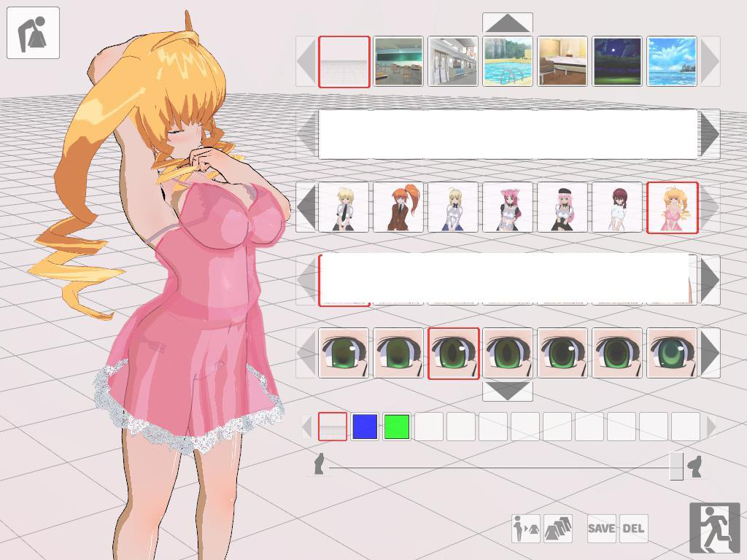This screenshot has width=747, height=560.
Task: Click the exit running-man icon
Action: point(715,528)
